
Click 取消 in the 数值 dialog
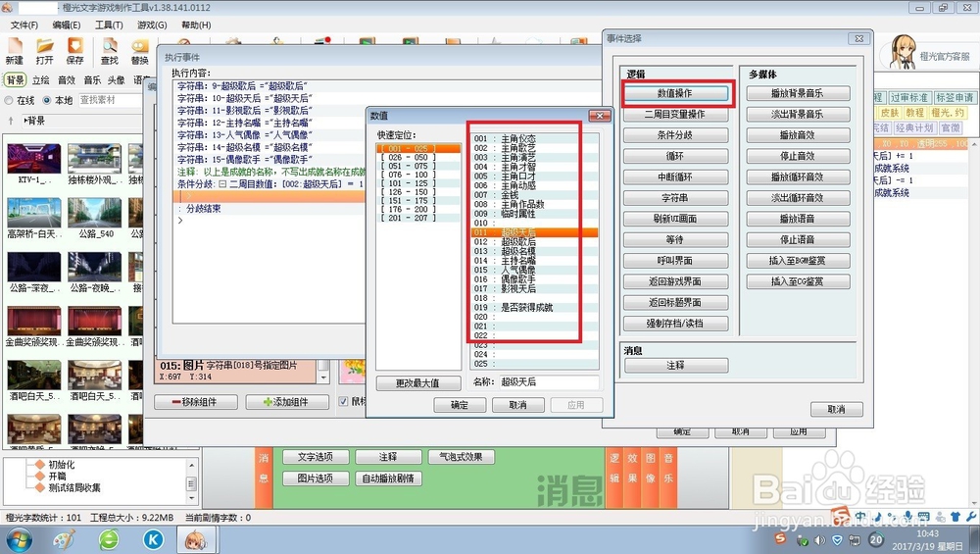(x=517, y=405)
